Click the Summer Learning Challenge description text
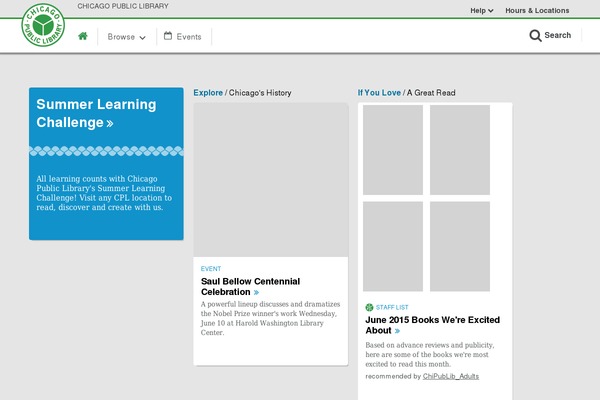The image size is (600, 400). pos(104,193)
